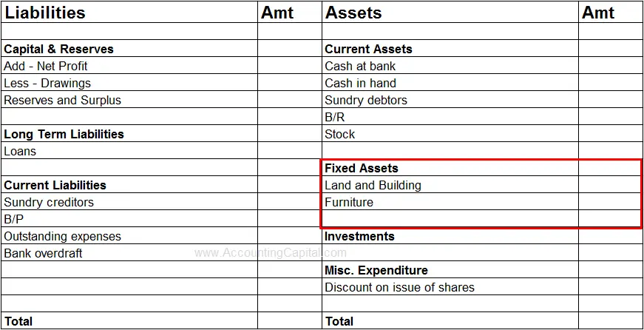Select the Reserves and Surplus cell
The width and height of the screenshot is (644, 330).
[62, 100]
